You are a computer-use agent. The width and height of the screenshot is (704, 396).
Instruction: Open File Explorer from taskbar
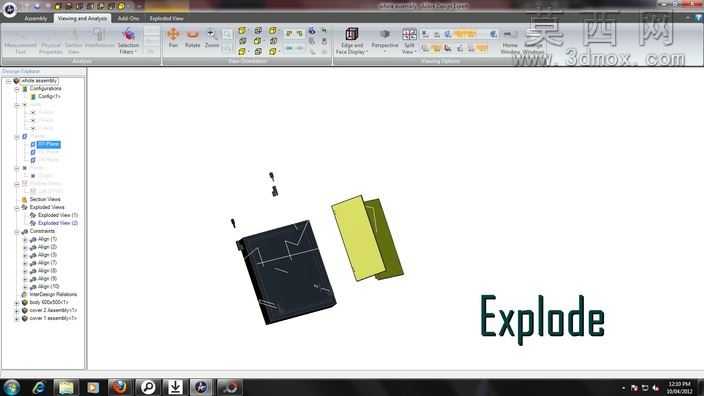(x=66, y=387)
